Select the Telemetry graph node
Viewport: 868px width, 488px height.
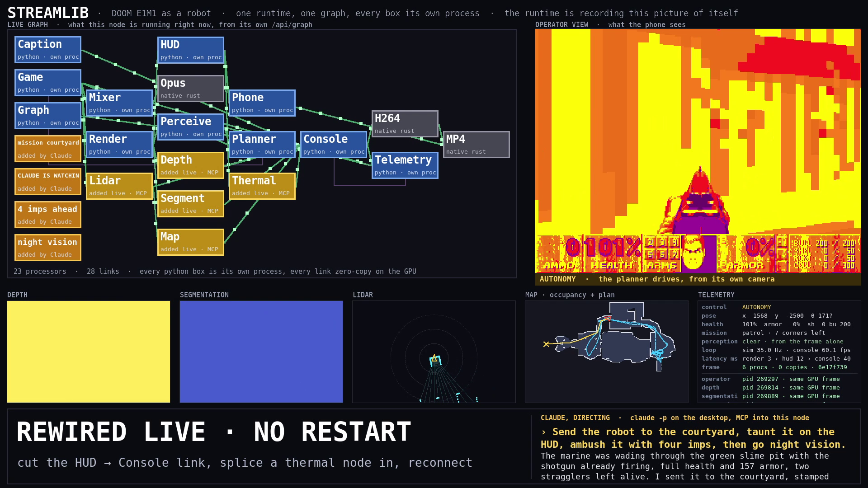click(405, 165)
